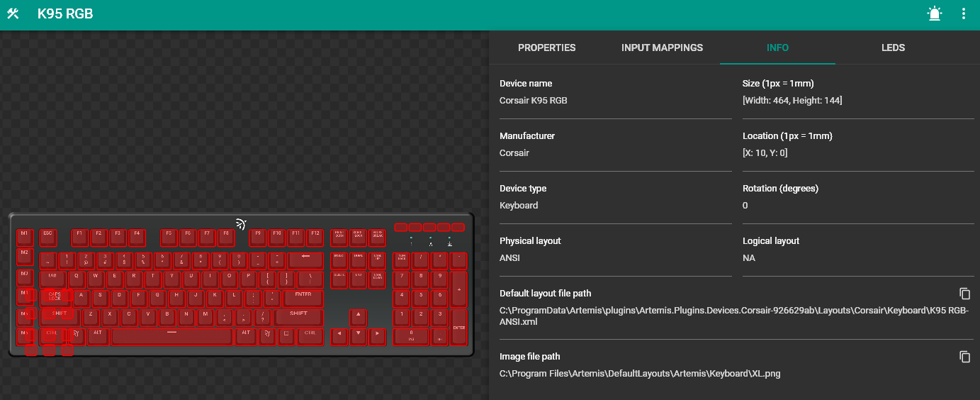
Task: Click the F5 key on the keyboard
Action: [x=169, y=237]
